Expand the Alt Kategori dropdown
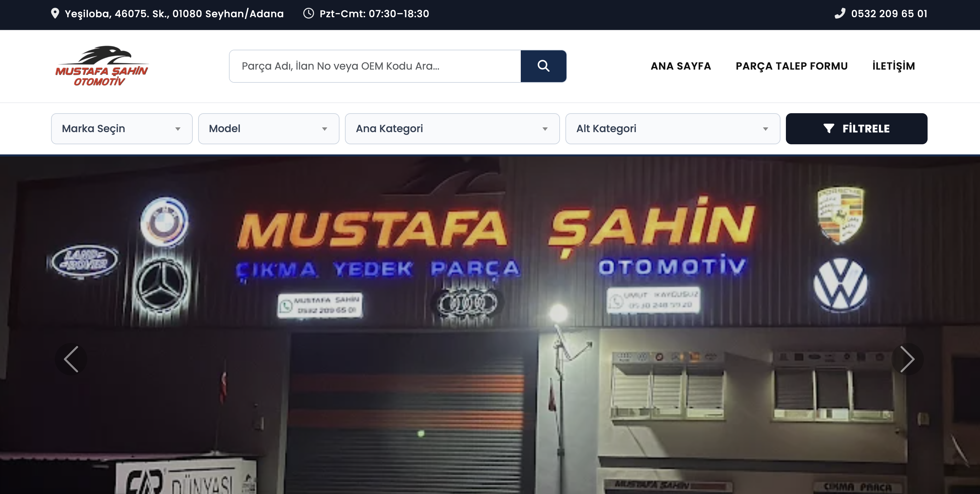This screenshot has width=980, height=494. tap(673, 129)
